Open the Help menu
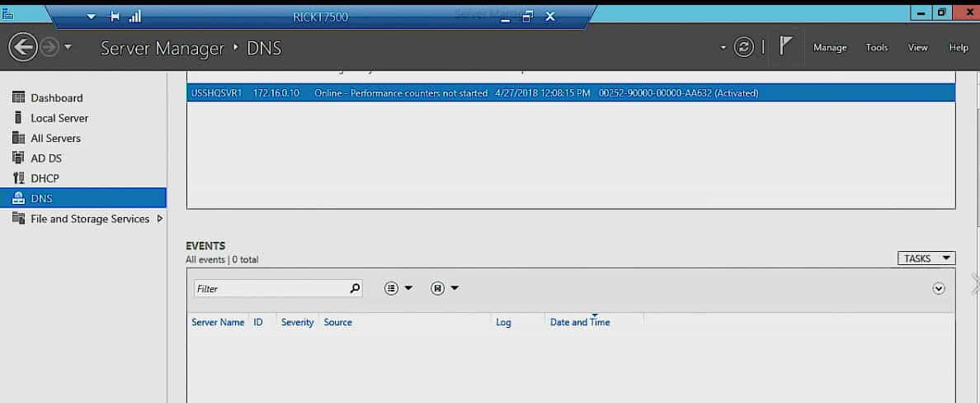The image size is (980, 403). tap(958, 48)
